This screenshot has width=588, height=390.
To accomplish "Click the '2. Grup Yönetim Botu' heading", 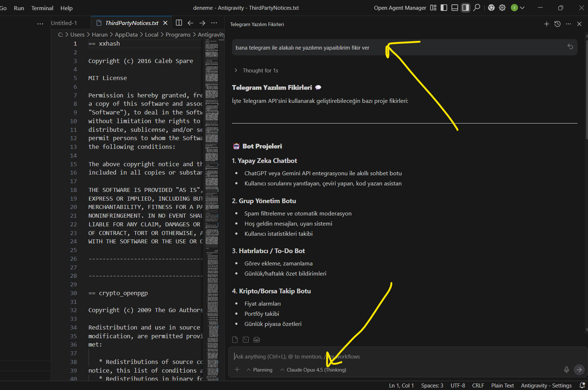I will click(264, 201).
